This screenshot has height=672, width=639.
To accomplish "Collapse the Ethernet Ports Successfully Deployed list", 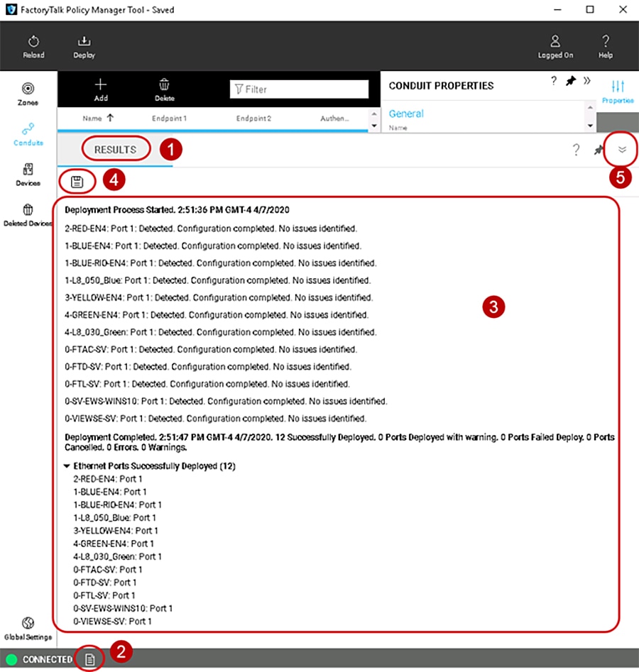I will tap(67, 466).
